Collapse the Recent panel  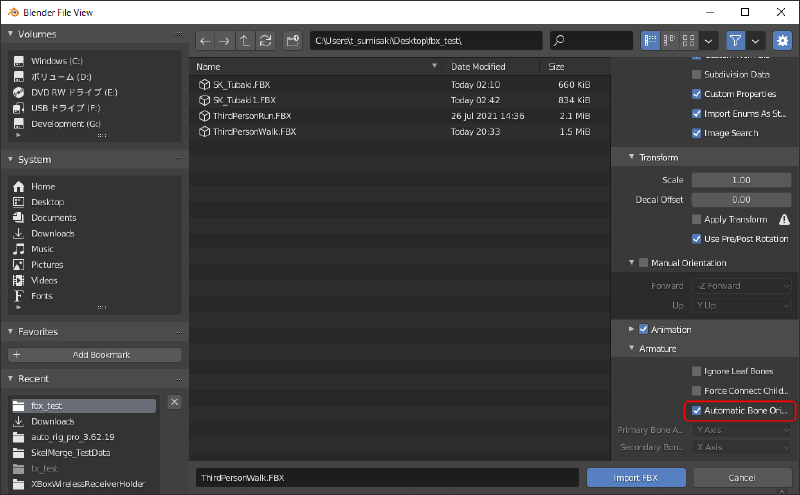(11, 378)
